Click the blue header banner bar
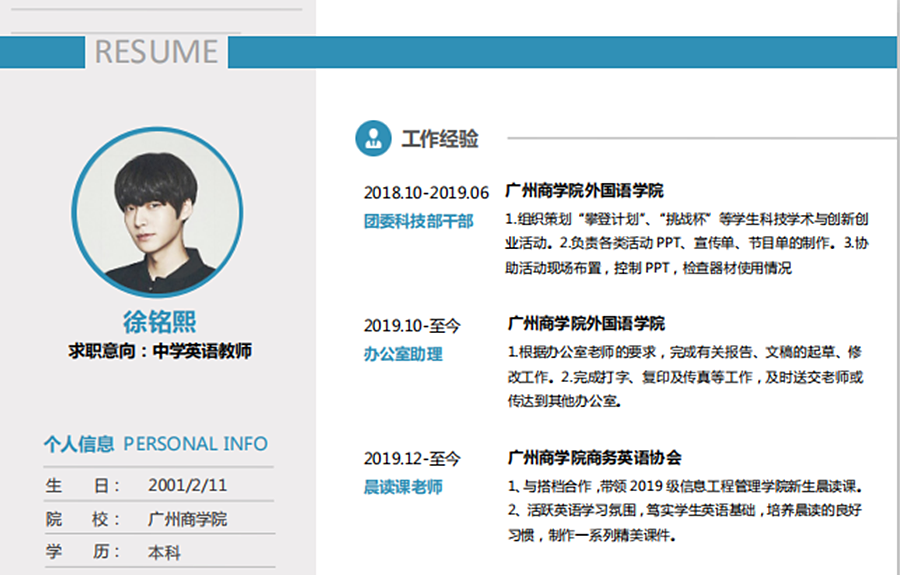The width and height of the screenshot is (900, 575). tap(560, 52)
